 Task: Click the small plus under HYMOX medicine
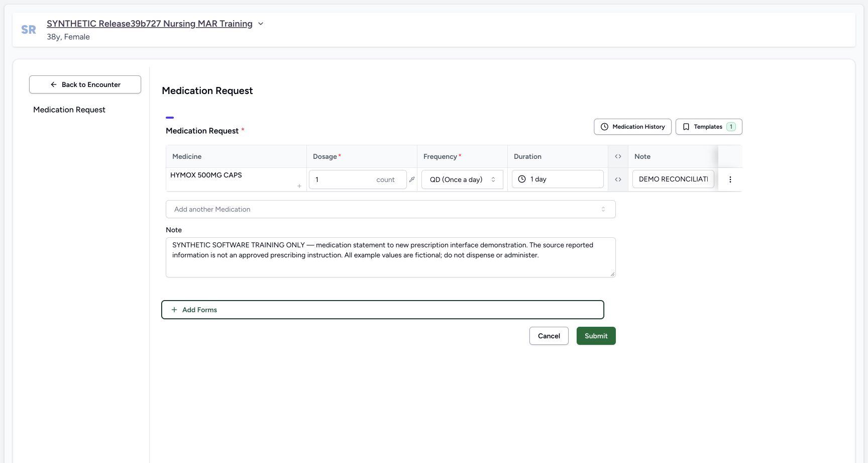click(299, 186)
